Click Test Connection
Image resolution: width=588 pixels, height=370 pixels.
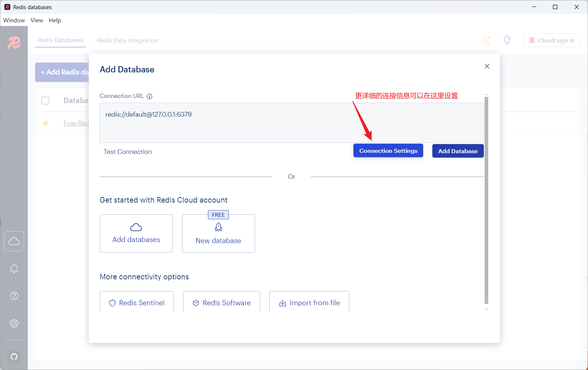(128, 152)
